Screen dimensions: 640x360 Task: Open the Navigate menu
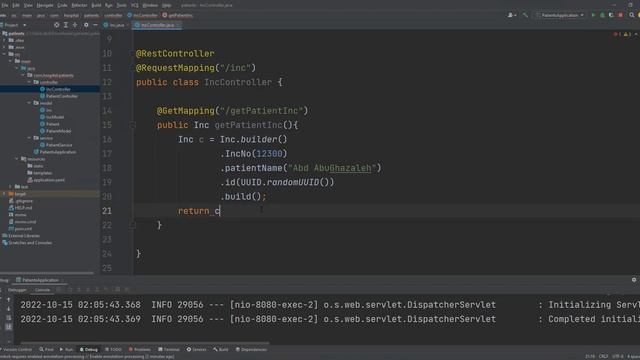45,5
